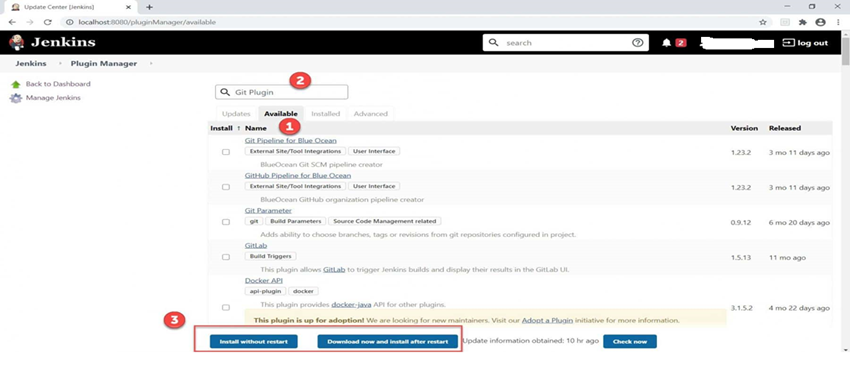This screenshot has width=850, height=389.
Task: Click the Jenkins butler logo icon
Action: click(17, 42)
